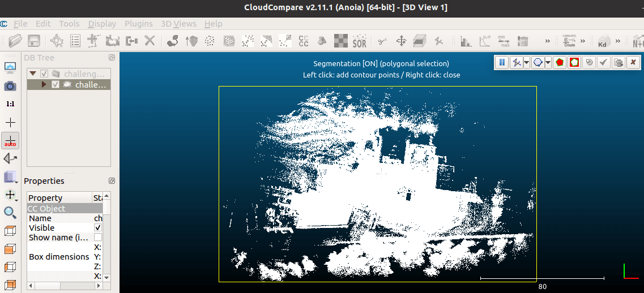Open the point list picking icon
Screen dimensions: 644x293
(75, 41)
